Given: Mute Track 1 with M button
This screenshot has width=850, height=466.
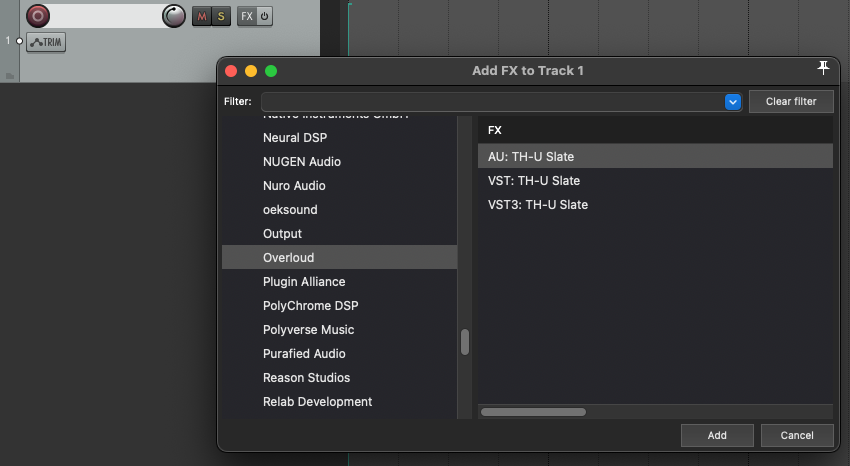Looking at the screenshot, I should click(x=202, y=16).
